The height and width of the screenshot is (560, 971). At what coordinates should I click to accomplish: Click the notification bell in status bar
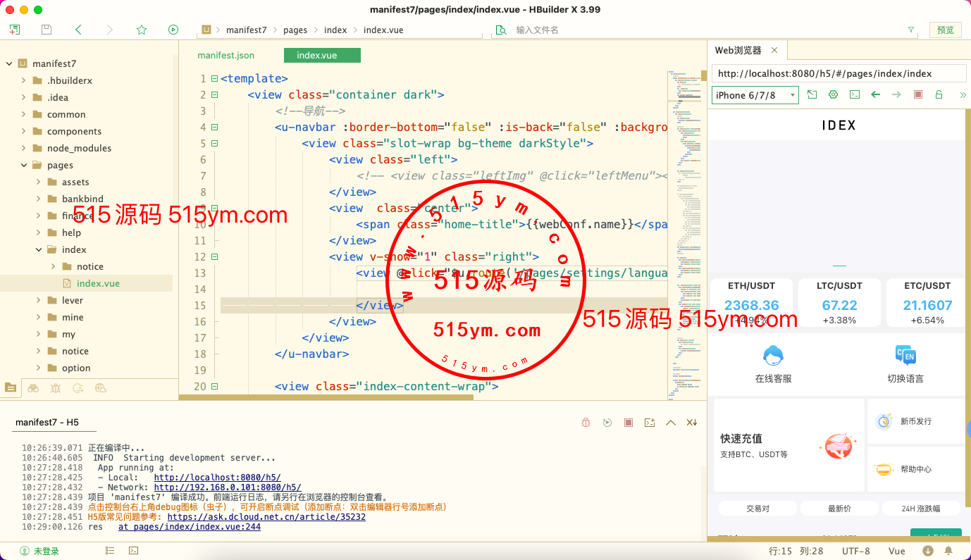[948, 551]
